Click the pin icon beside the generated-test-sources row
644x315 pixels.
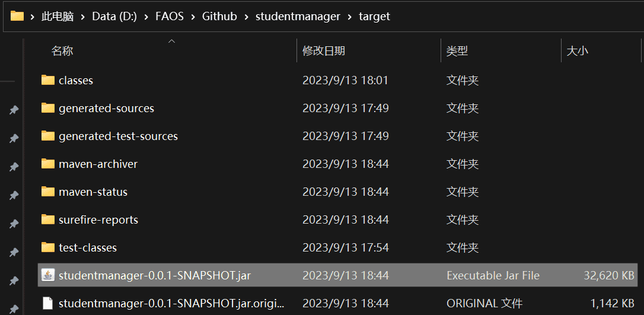(x=14, y=138)
